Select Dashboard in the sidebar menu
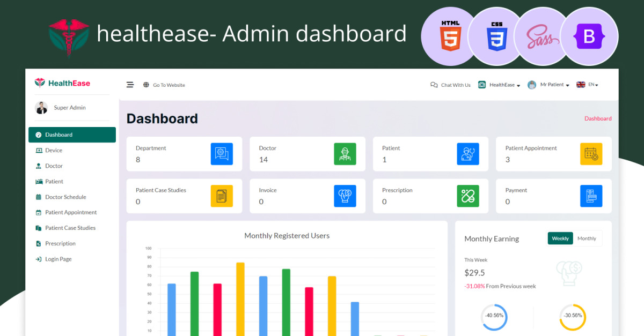The height and width of the screenshot is (336, 644). click(72, 135)
